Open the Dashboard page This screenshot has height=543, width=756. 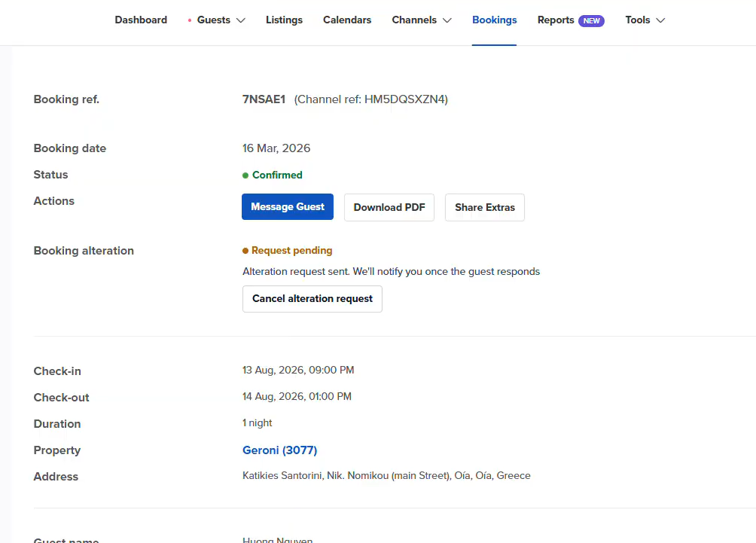[x=141, y=20]
